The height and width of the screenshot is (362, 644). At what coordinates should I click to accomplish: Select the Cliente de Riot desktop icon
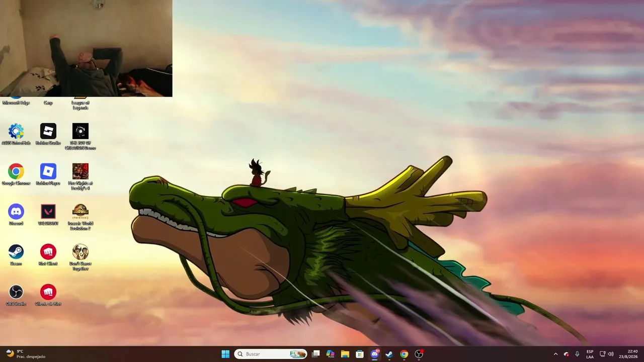(x=48, y=295)
